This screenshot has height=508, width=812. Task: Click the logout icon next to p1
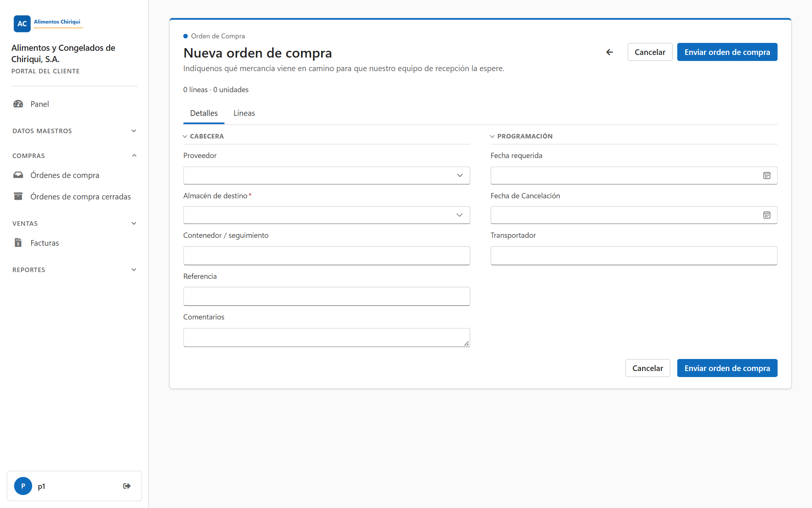pyautogui.click(x=127, y=486)
